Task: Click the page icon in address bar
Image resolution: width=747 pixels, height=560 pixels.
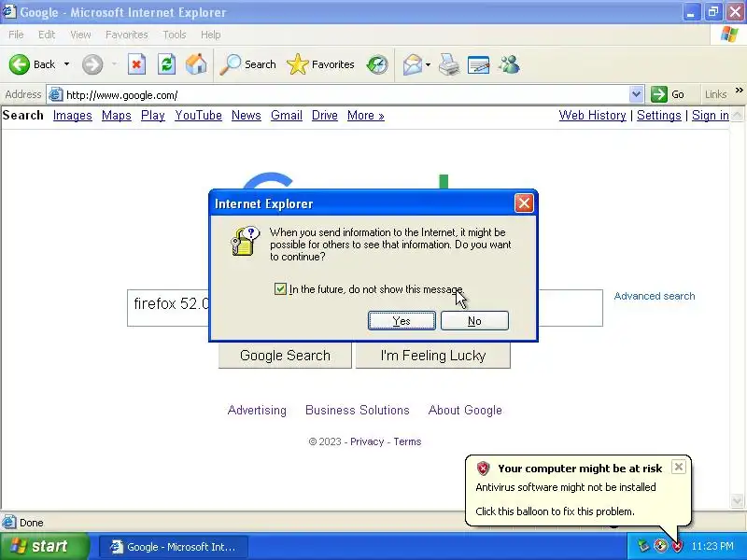Action: 56,94
